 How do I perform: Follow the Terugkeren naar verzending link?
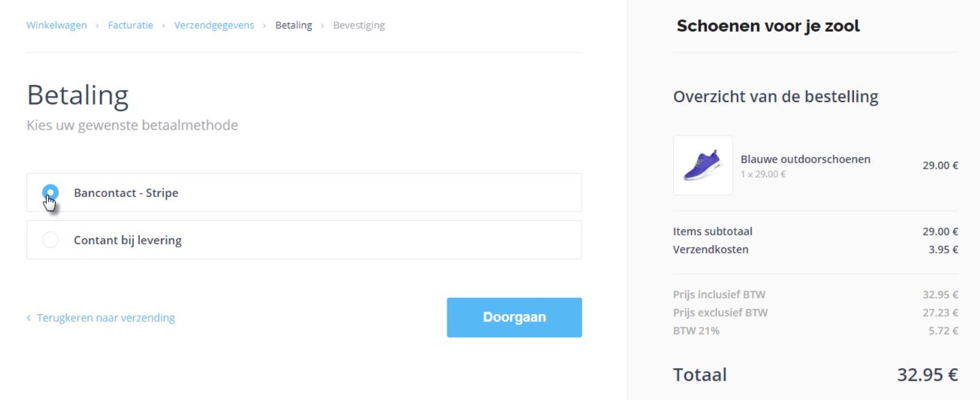tap(106, 318)
